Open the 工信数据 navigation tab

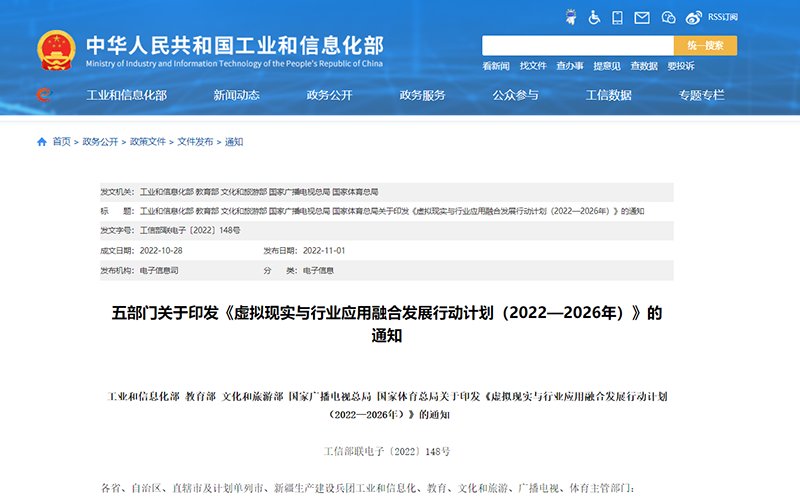click(608, 95)
